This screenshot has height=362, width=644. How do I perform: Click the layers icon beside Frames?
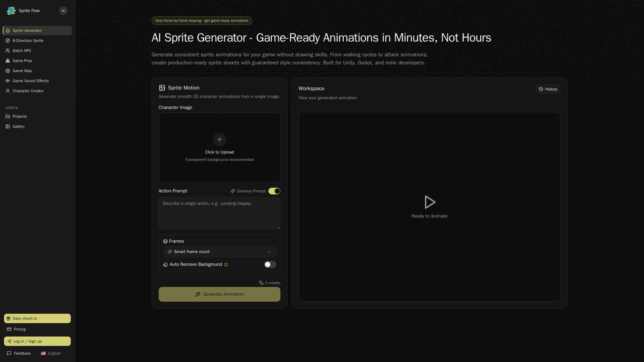[165, 241]
